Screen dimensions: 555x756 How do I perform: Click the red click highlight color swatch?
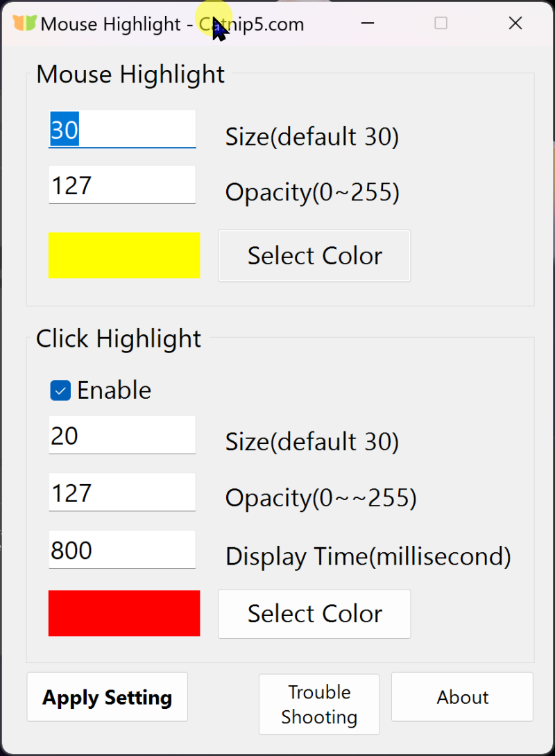click(124, 613)
